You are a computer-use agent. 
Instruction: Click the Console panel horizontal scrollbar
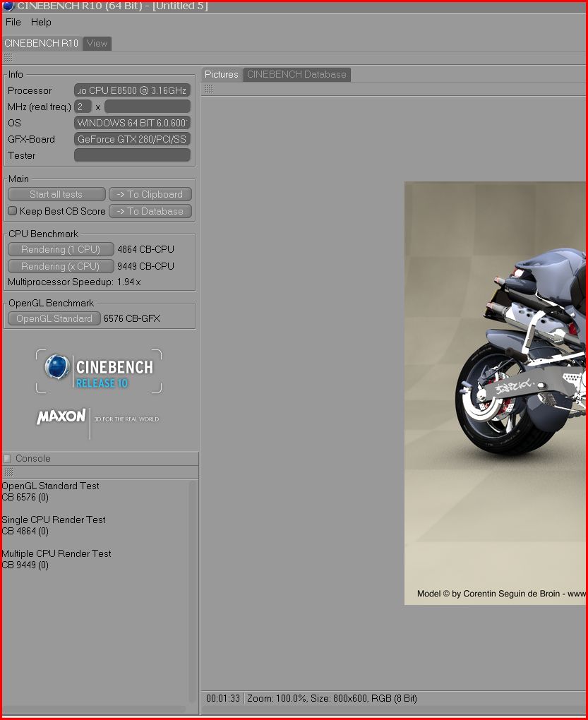click(94, 709)
